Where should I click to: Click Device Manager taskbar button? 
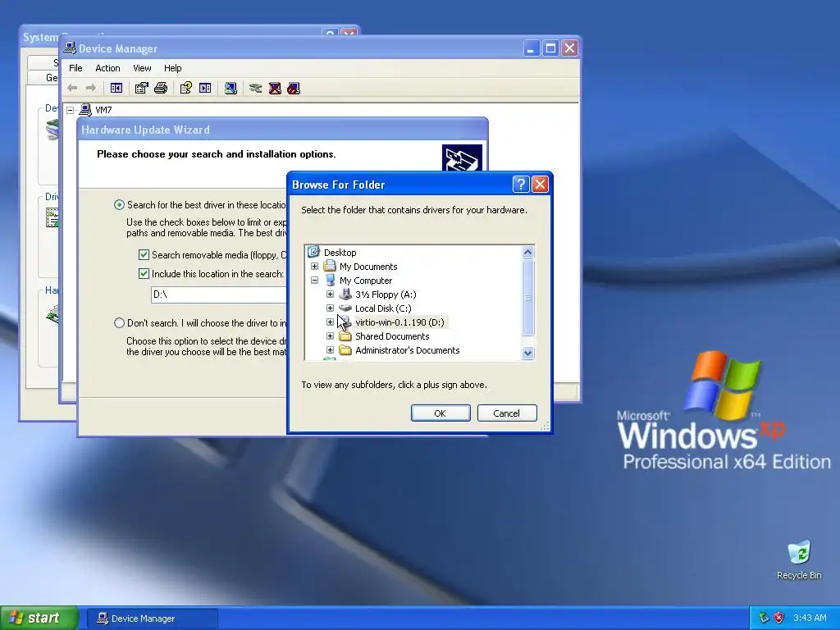[152, 619]
